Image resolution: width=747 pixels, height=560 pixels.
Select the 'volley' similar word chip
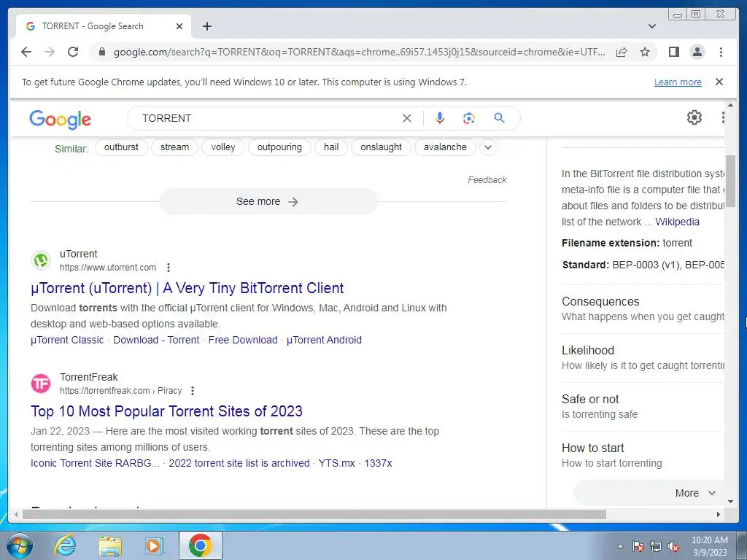tap(223, 147)
